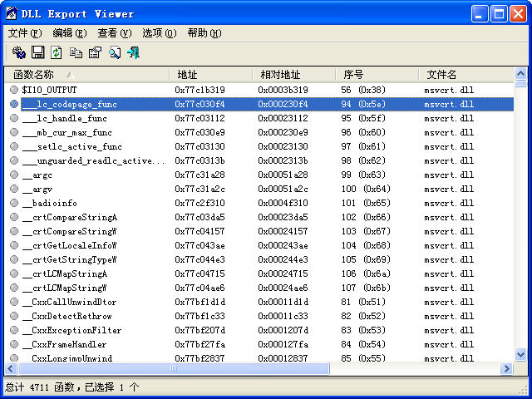Click the status bar 总计 4711 函数 text

coord(40,387)
